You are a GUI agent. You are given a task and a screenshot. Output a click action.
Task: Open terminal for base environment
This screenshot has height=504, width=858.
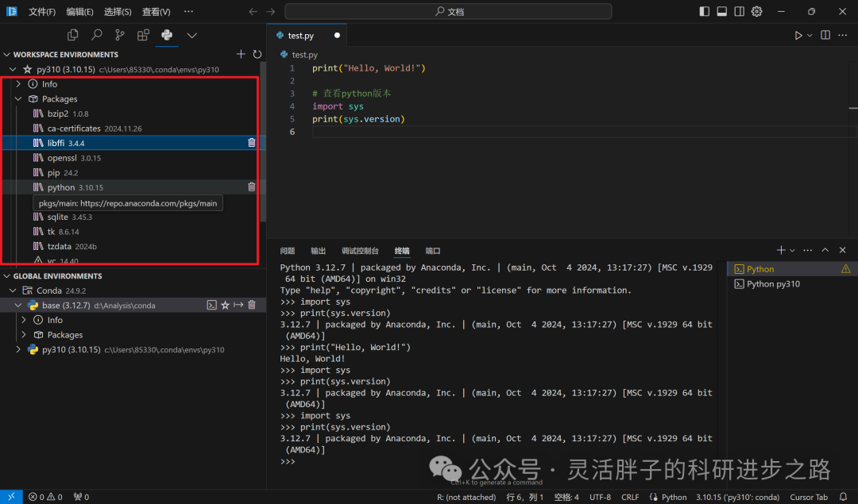coord(212,305)
